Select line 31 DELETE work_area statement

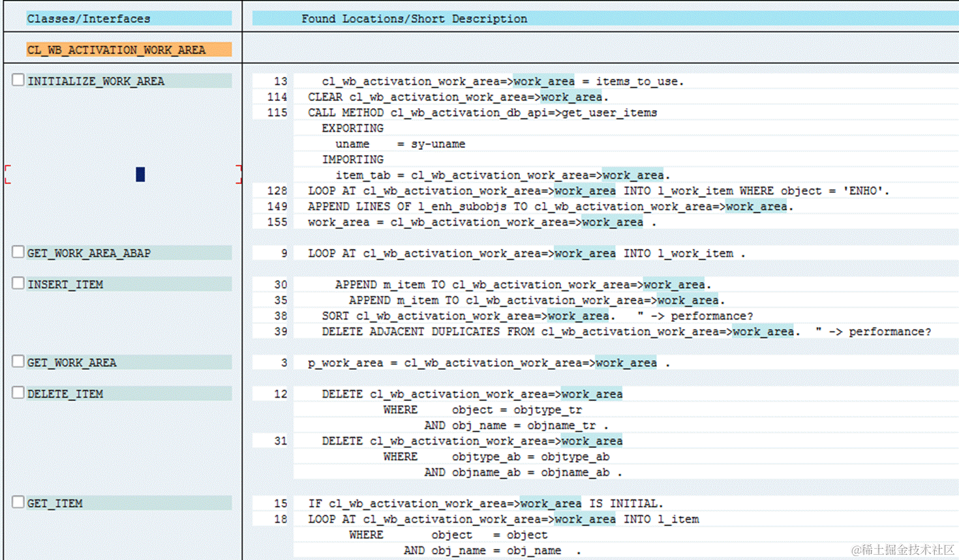(472, 441)
